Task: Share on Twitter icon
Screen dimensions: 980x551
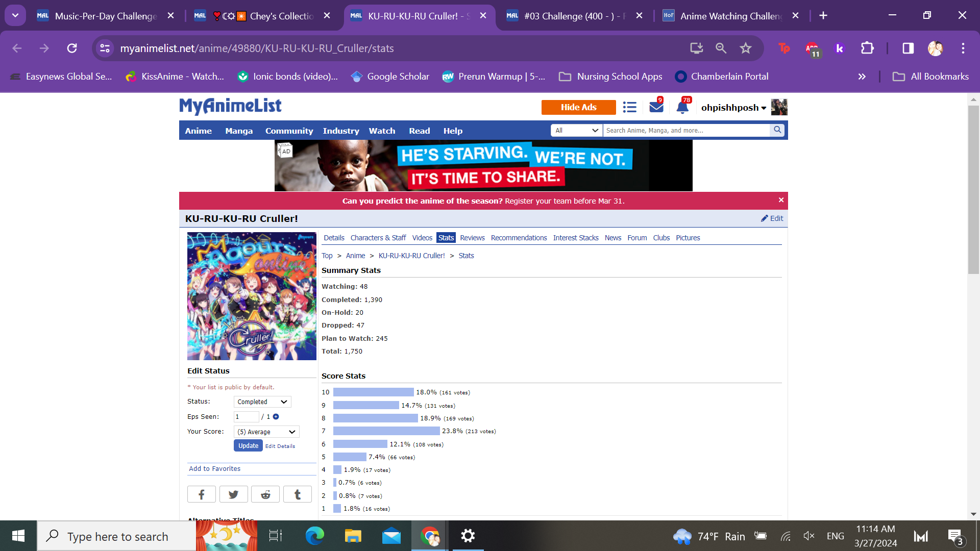Action: click(233, 494)
